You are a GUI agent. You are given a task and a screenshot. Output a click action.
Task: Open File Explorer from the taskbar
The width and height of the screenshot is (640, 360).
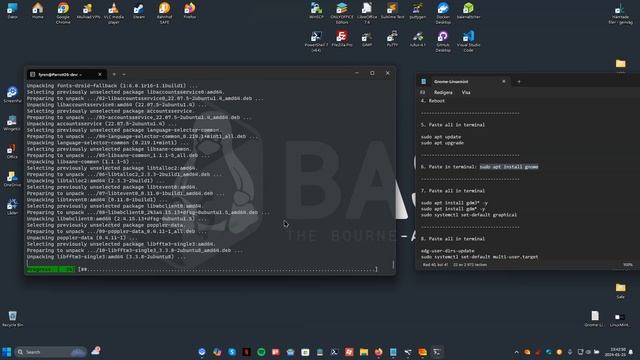point(364,352)
